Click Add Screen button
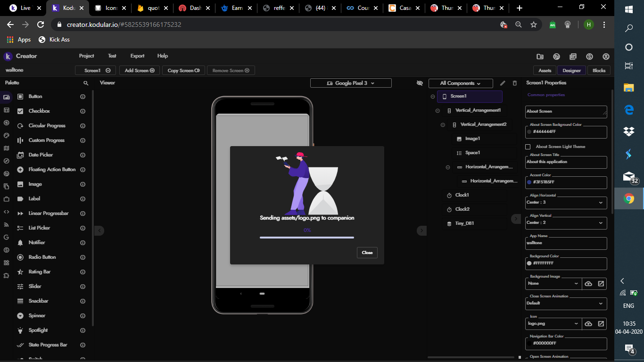The height and width of the screenshot is (362, 644). 140,70
